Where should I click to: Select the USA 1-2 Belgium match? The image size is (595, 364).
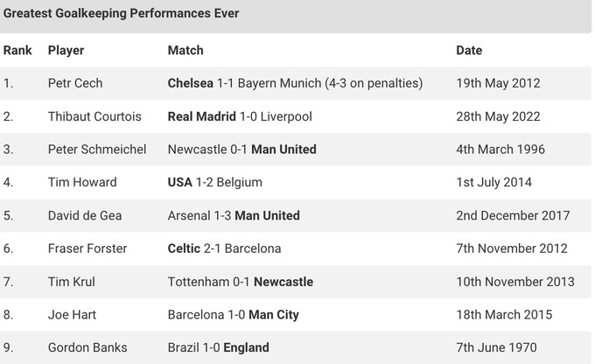pyautogui.click(x=214, y=183)
